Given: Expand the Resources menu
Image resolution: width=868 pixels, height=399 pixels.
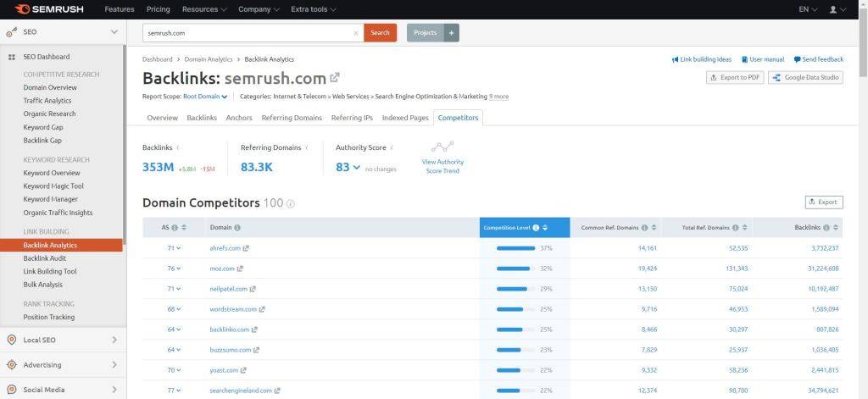Looking at the screenshot, I should click(204, 9).
